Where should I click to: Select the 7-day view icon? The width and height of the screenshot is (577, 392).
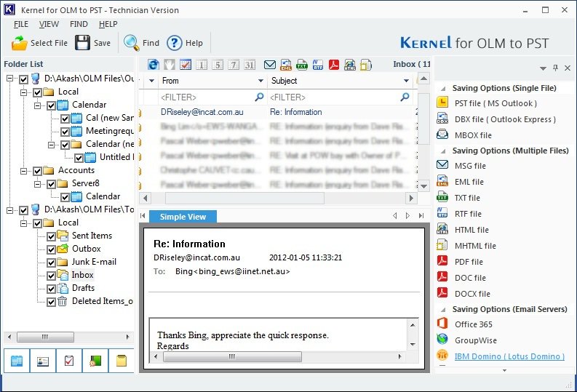tap(234, 65)
